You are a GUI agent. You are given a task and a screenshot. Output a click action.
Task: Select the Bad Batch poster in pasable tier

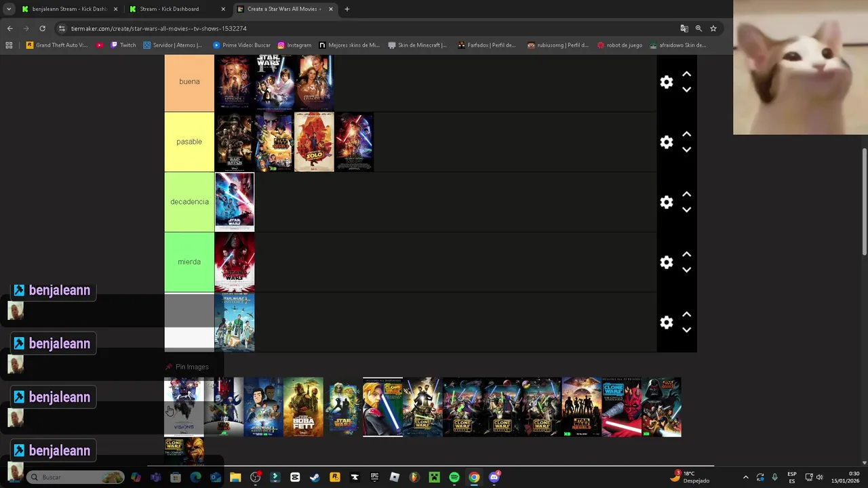point(235,142)
